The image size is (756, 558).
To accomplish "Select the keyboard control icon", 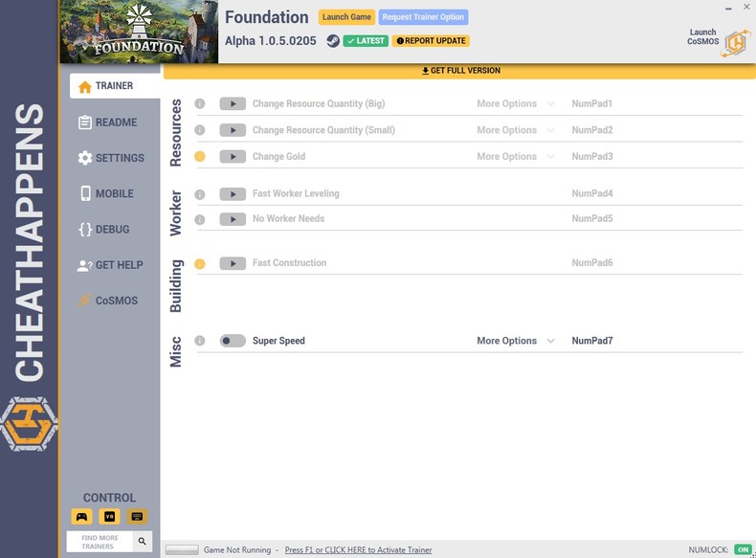I will pos(137,517).
